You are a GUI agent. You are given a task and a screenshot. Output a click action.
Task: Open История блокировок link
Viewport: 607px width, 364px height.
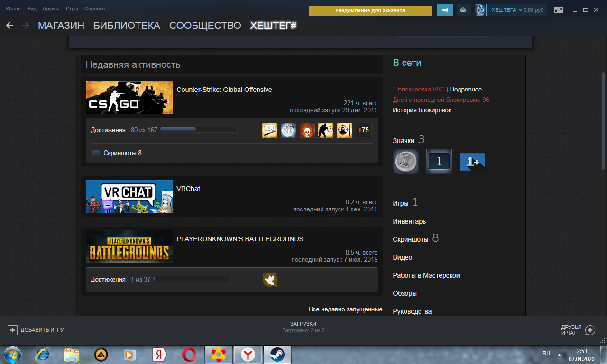(x=422, y=110)
